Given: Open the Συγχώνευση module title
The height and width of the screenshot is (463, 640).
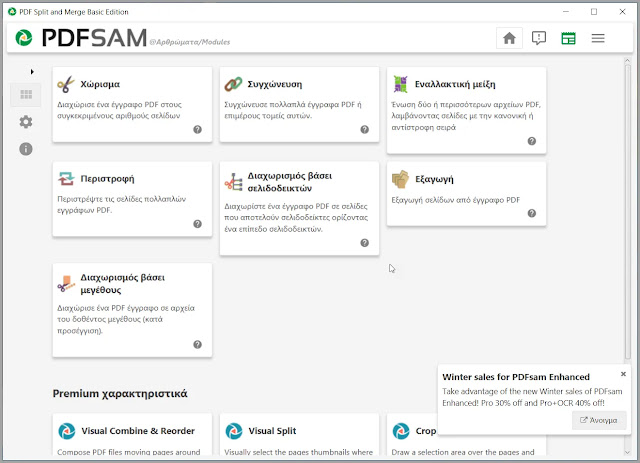Looking at the screenshot, I should coord(275,84).
